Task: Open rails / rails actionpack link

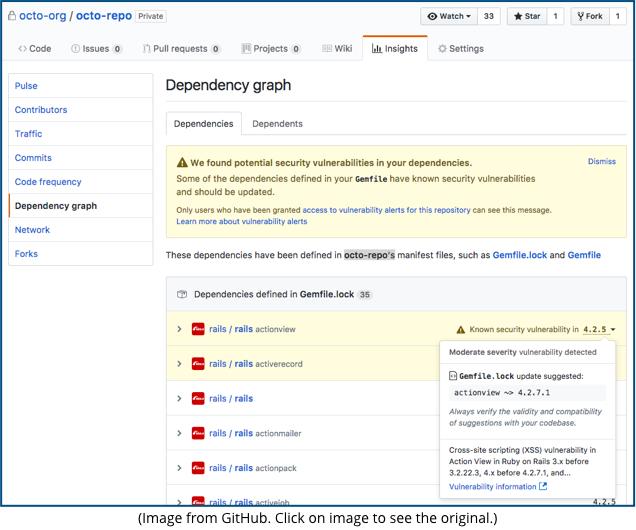Action: (253, 468)
